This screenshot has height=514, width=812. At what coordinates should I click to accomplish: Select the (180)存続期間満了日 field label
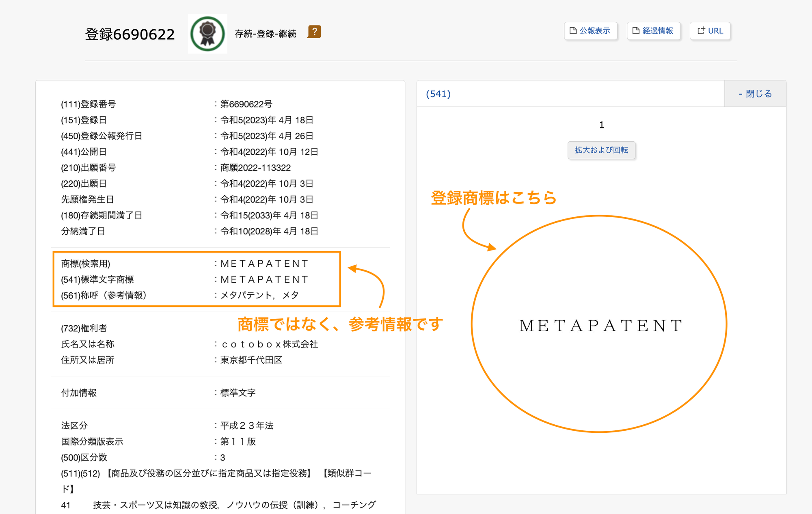tap(101, 215)
